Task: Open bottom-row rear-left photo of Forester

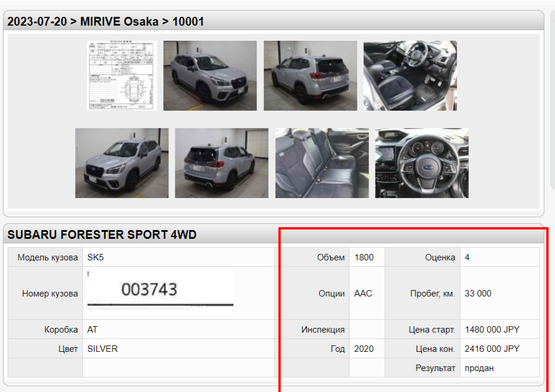Action: [x=222, y=163]
